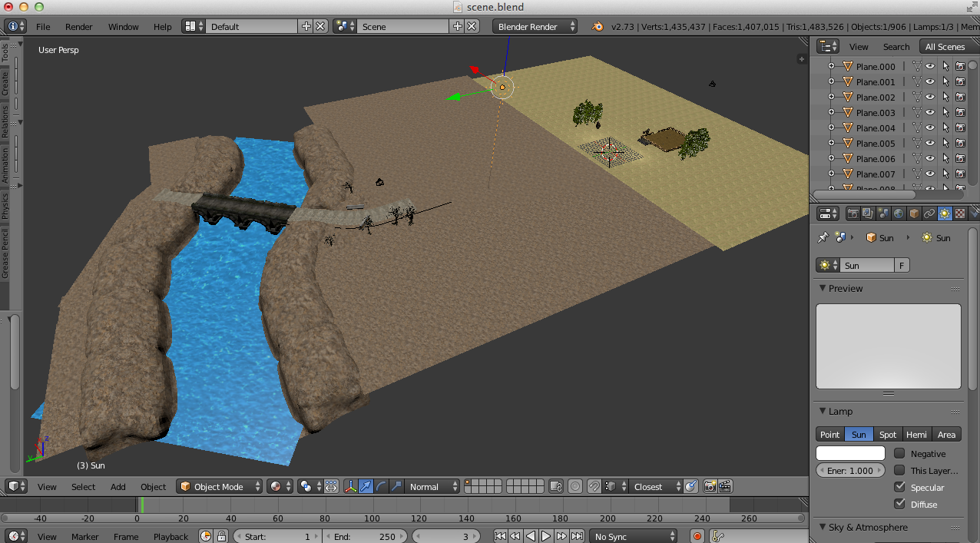Select the Spot lamp type
980x543 pixels.
pyautogui.click(x=888, y=434)
